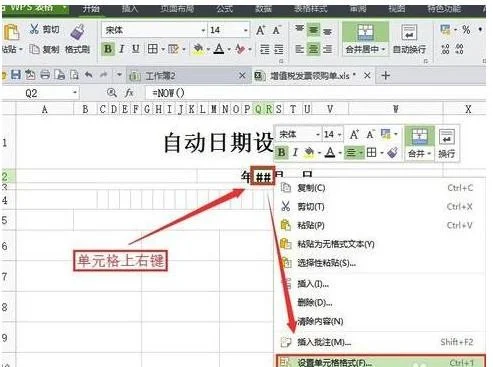Click the Copy (复制) button in the ribbon
This screenshot has width=493, height=367.
coord(44,49)
